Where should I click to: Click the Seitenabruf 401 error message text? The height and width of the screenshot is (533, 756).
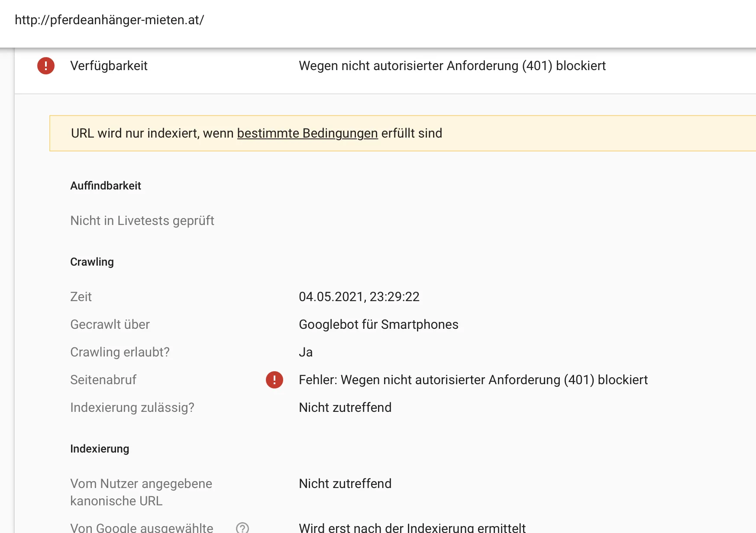click(x=473, y=380)
